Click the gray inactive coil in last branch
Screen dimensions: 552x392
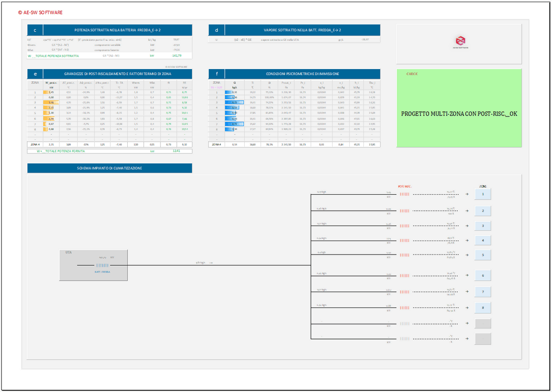[404, 339]
